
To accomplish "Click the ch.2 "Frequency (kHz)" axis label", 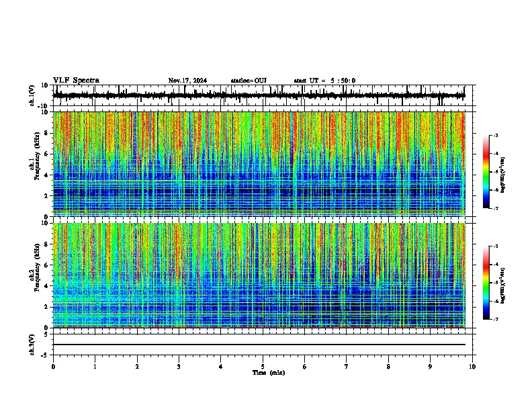I will point(38,267).
